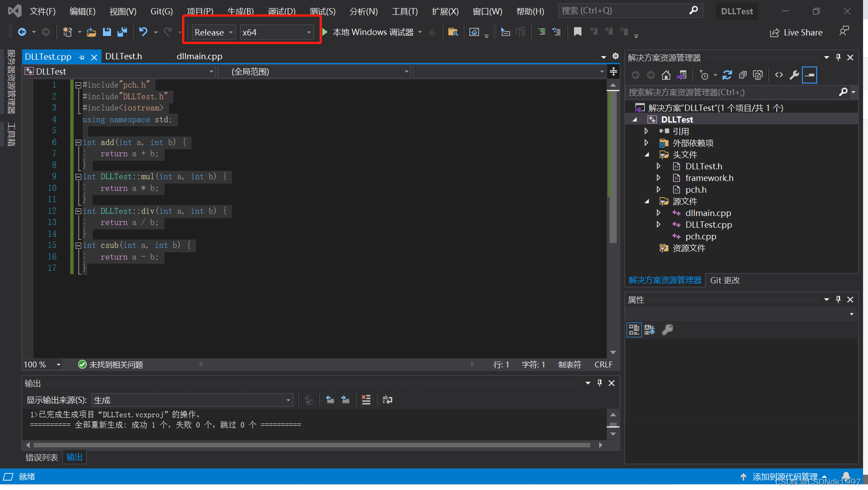Collapse the 源文件 folder node
The height and width of the screenshot is (490, 868).
(x=647, y=202)
